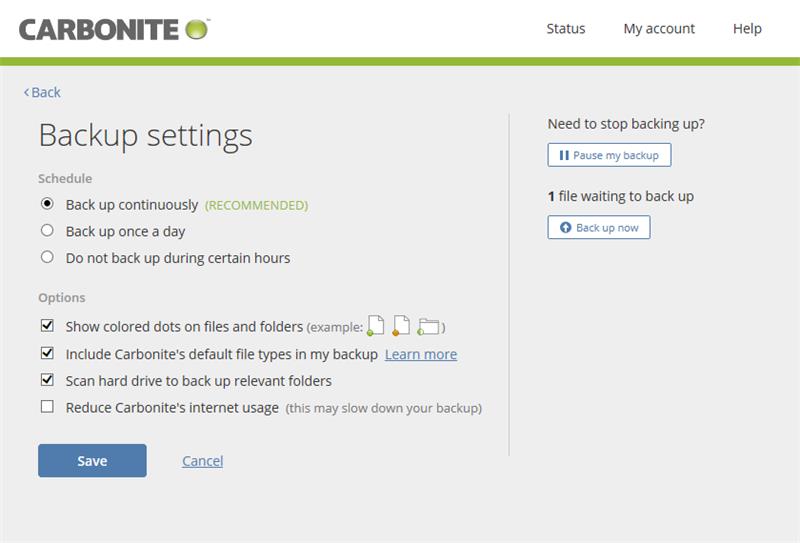Open My account menu item
This screenshot has width=800, height=543.
point(659,29)
